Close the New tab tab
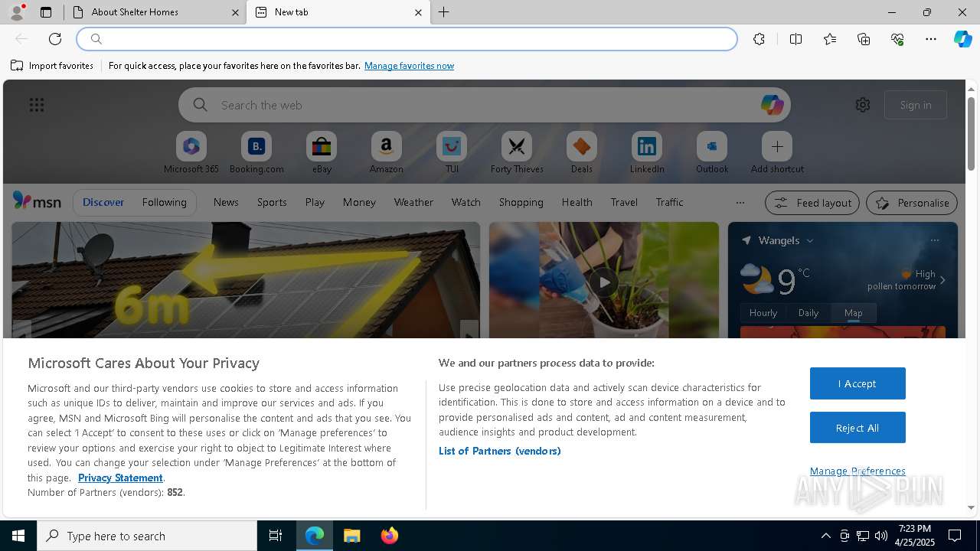The image size is (980, 551). tap(418, 12)
